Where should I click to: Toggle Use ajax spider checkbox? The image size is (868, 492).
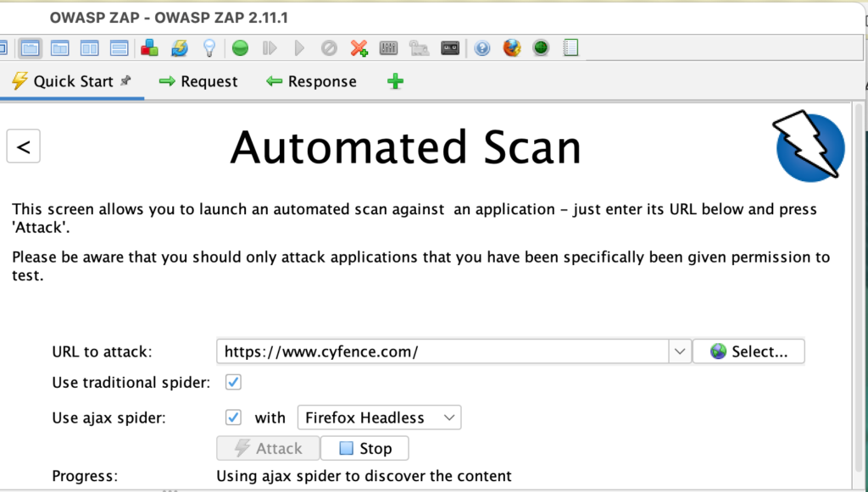pos(233,418)
